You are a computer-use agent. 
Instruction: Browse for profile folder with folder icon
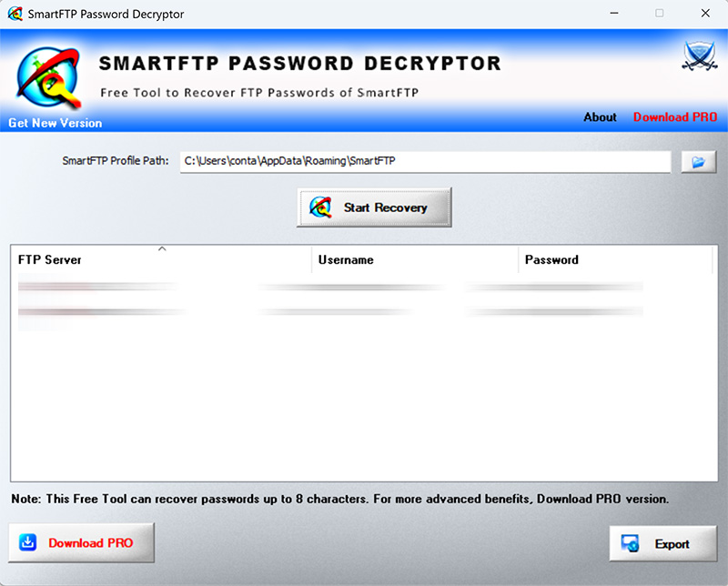pyautogui.click(x=699, y=161)
